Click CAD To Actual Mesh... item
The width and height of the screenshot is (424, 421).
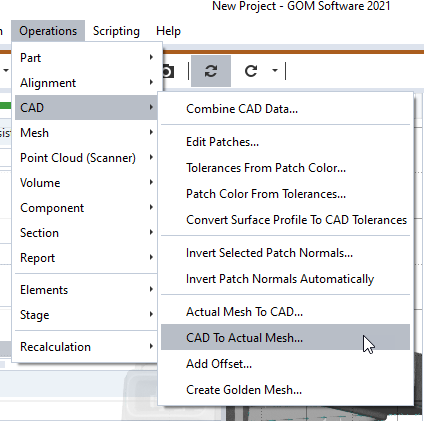[x=285, y=337]
